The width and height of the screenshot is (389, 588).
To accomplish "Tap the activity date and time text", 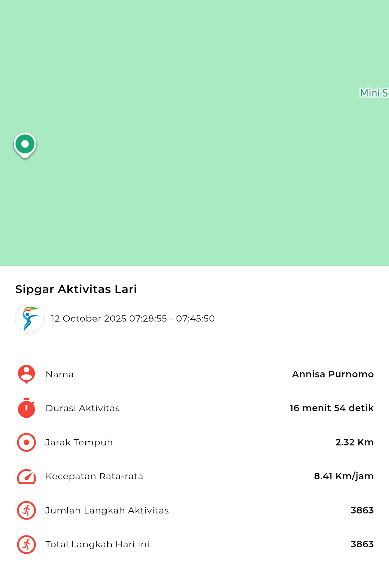I will 133,319.
